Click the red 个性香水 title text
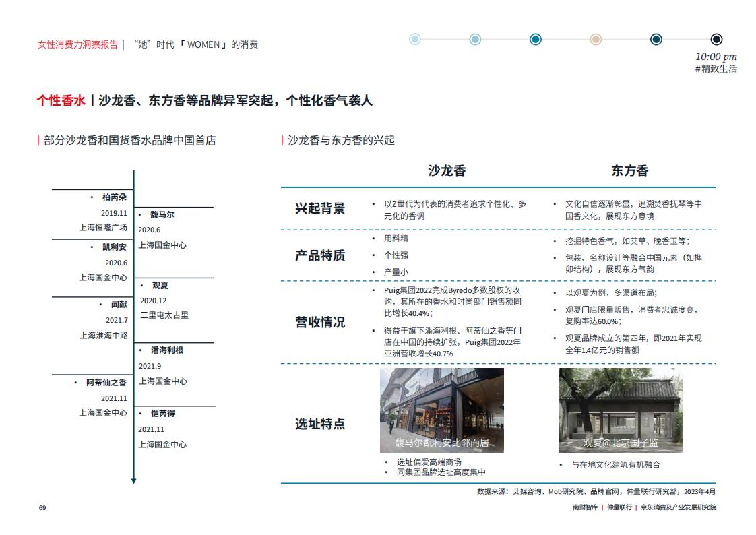 pyautogui.click(x=61, y=101)
